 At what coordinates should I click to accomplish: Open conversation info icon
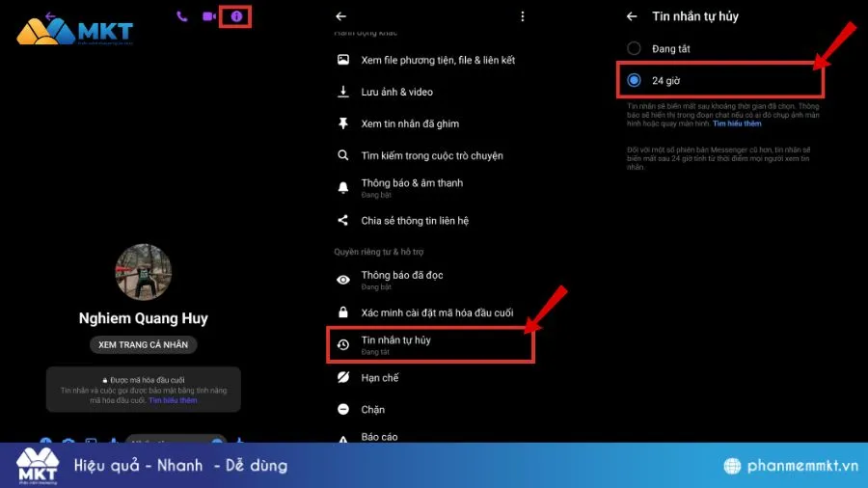pyautogui.click(x=236, y=16)
